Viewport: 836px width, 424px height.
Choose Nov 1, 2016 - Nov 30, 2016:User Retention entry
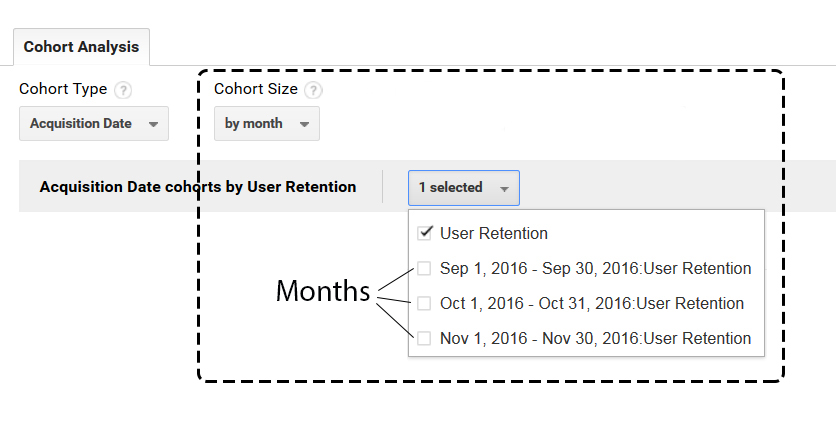pyautogui.click(x=596, y=338)
